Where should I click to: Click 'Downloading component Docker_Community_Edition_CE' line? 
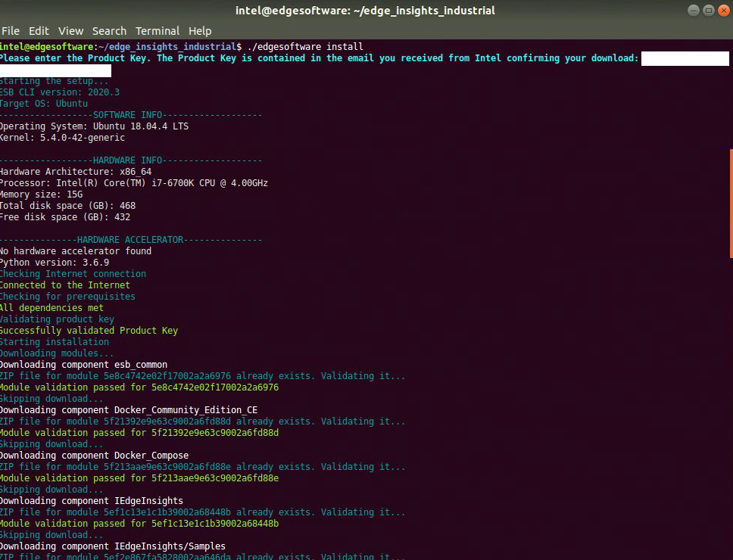(x=129, y=409)
